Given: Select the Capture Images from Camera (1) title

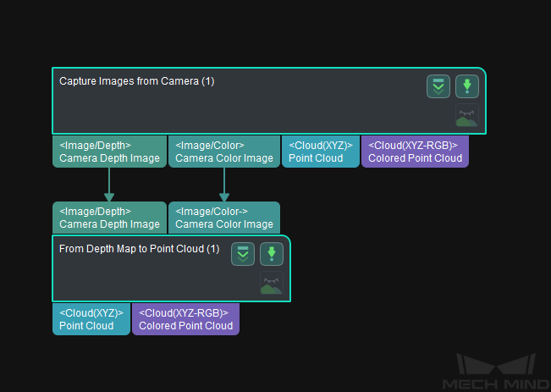Looking at the screenshot, I should (x=136, y=82).
